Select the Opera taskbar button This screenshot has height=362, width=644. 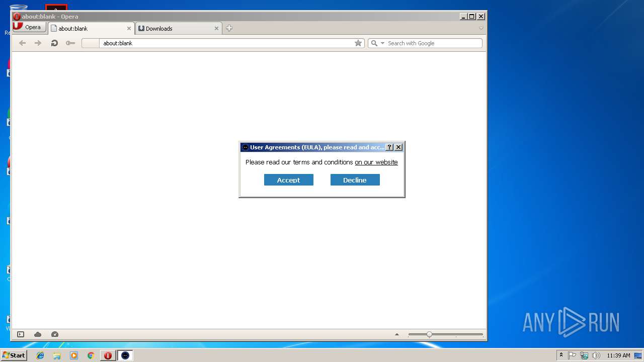click(x=108, y=355)
